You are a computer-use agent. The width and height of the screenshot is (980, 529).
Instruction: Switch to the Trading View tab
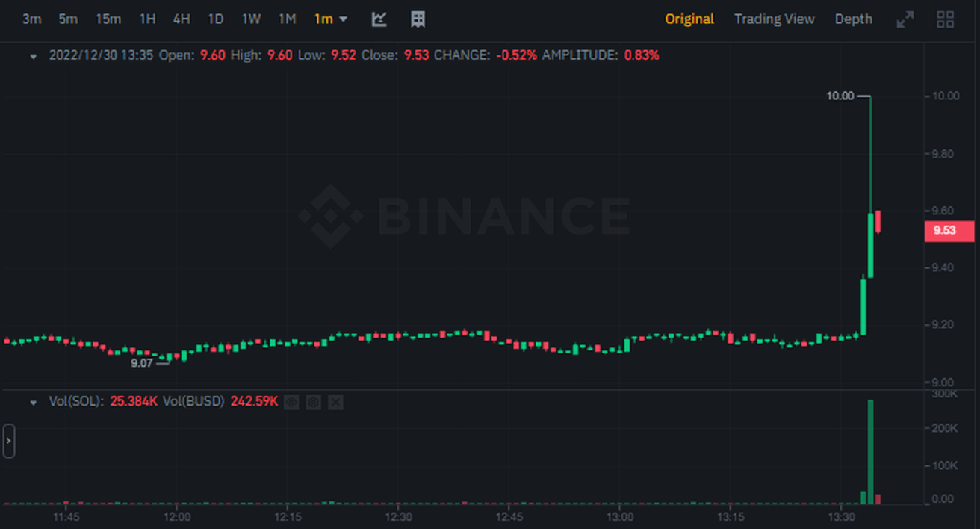(x=774, y=19)
